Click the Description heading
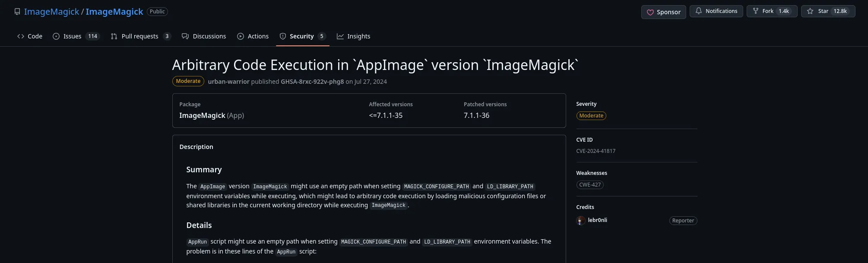Image resolution: width=868 pixels, height=263 pixels. (x=196, y=147)
